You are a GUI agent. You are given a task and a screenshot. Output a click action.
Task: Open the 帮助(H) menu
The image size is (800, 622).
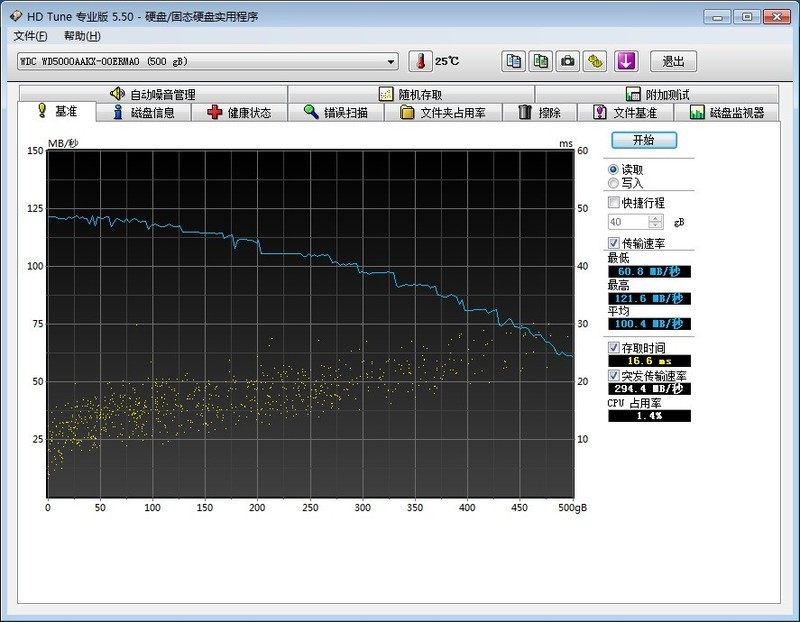82,36
